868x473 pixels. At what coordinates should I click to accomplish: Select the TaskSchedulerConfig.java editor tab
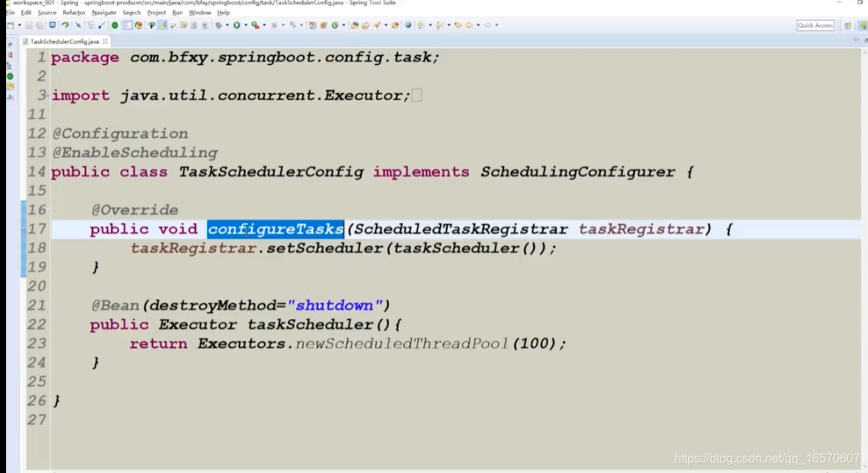coord(65,42)
